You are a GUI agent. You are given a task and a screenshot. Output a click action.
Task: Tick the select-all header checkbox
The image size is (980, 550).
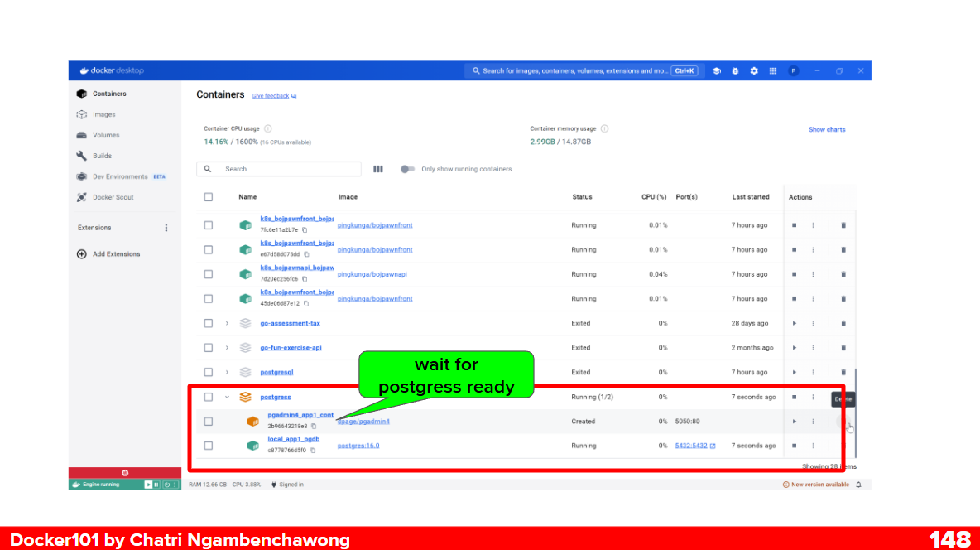pyautogui.click(x=208, y=197)
